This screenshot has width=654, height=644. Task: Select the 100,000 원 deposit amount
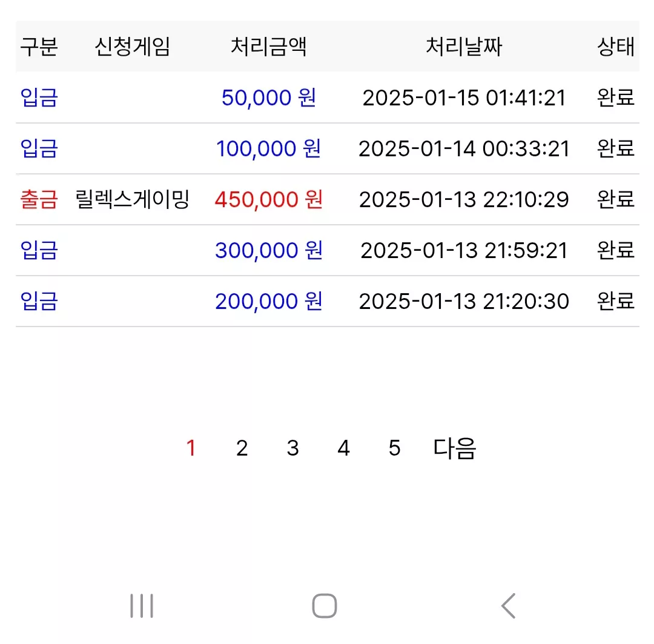point(269,148)
